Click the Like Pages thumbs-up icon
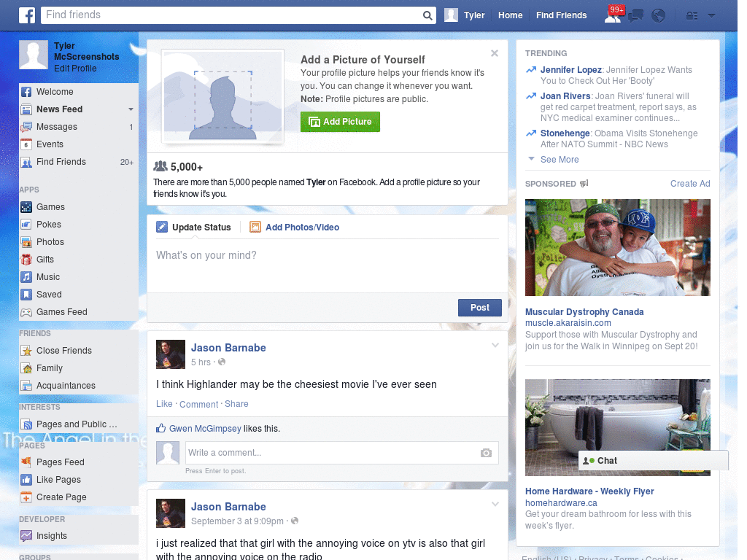 [x=26, y=480]
